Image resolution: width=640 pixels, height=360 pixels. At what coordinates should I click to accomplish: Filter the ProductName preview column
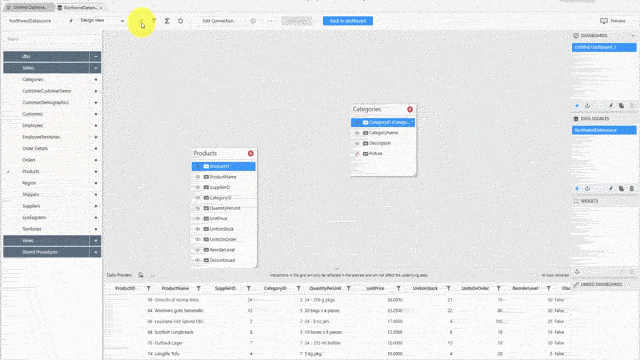[x=199, y=288]
